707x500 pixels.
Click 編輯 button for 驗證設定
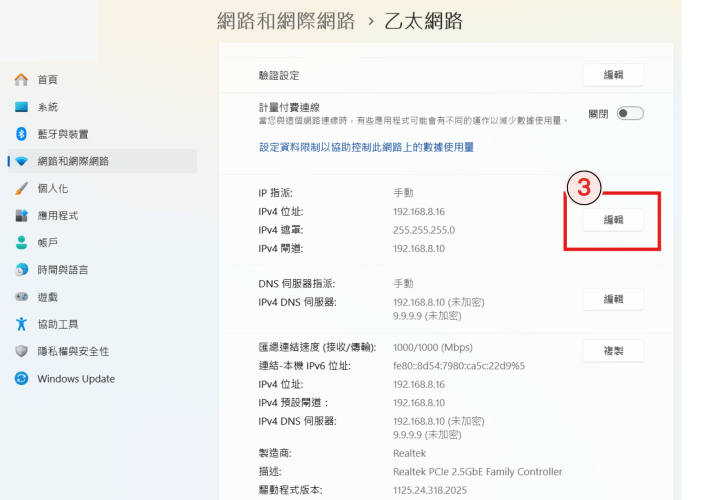click(x=613, y=75)
